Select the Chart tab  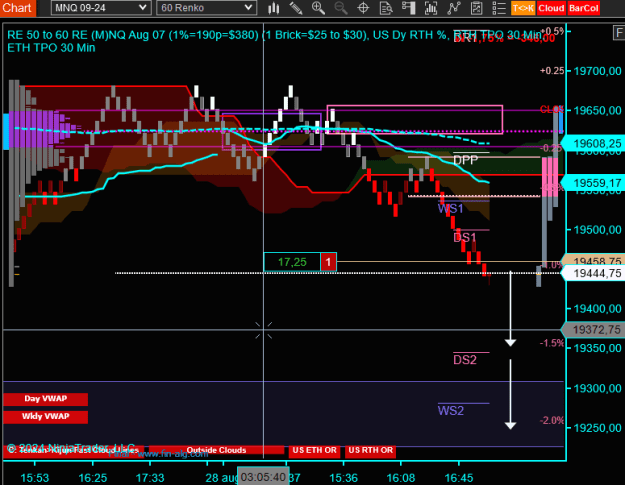click(x=18, y=8)
